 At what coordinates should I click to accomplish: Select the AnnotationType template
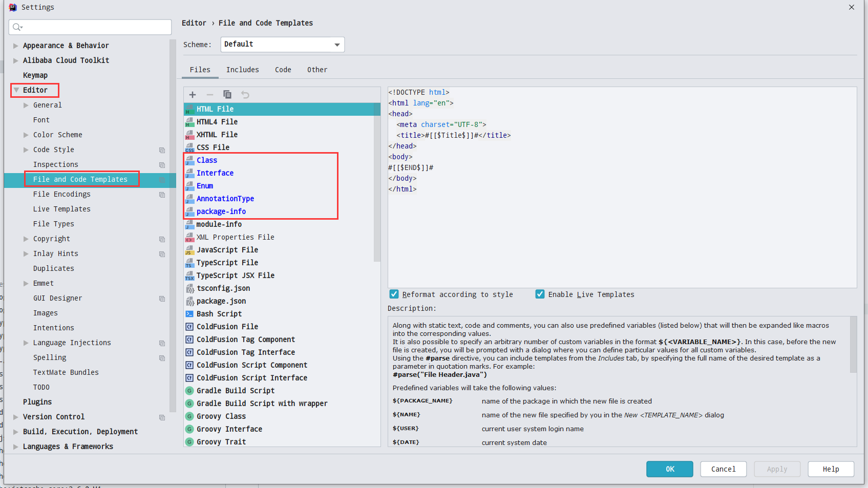(x=225, y=199)
